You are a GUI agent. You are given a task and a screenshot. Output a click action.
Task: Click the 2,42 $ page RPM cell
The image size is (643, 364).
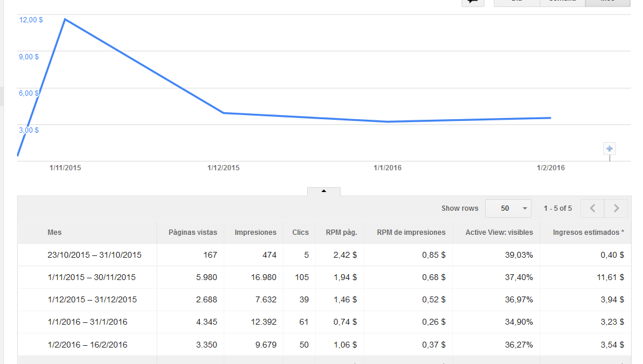345,255
